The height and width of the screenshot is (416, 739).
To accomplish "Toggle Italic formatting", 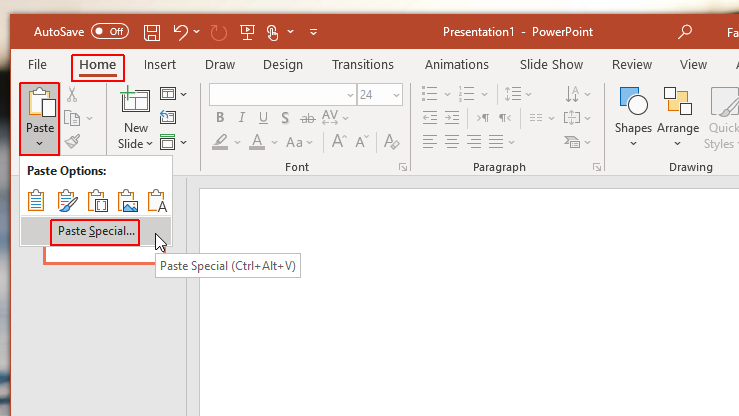I will coord(242,118).
